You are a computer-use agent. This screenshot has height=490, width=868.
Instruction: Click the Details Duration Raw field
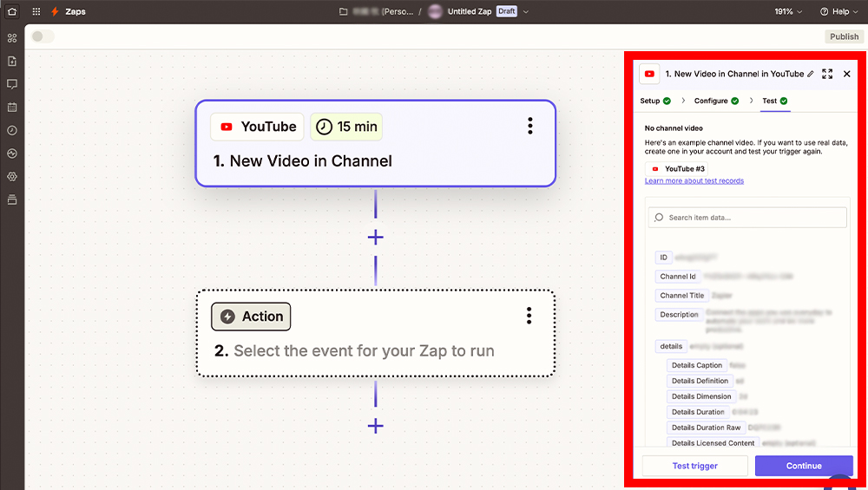[706, 428]
